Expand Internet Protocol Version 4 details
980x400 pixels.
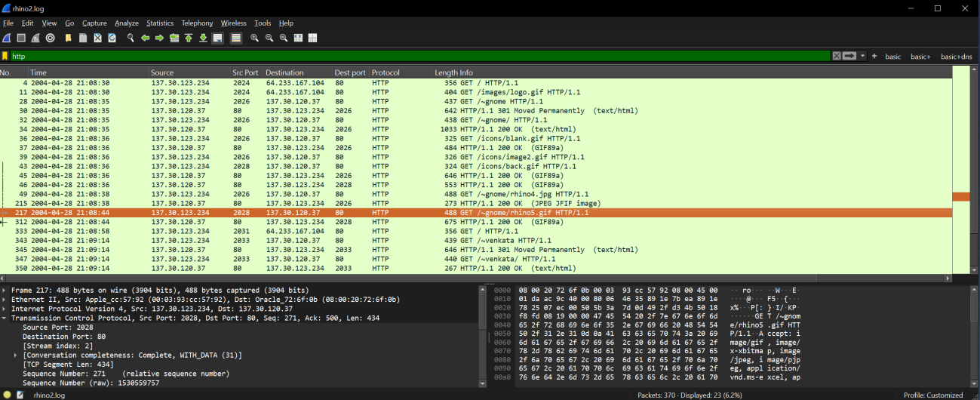(x=5, y=309)
